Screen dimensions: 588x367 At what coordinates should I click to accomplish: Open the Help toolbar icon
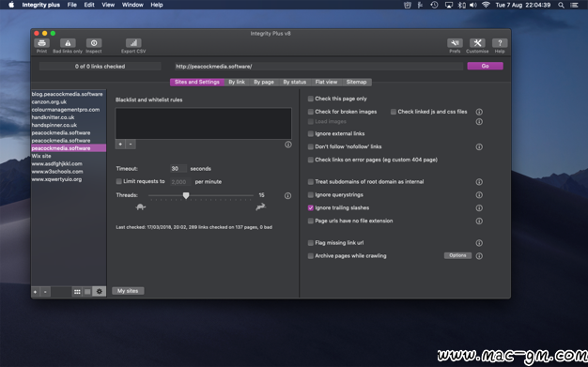tap(500, 43)
